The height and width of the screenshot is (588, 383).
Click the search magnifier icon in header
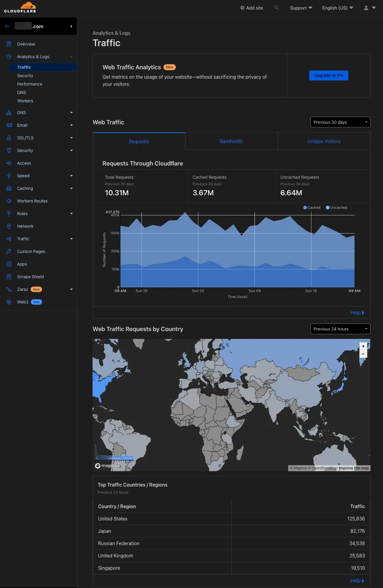(276, 7)
